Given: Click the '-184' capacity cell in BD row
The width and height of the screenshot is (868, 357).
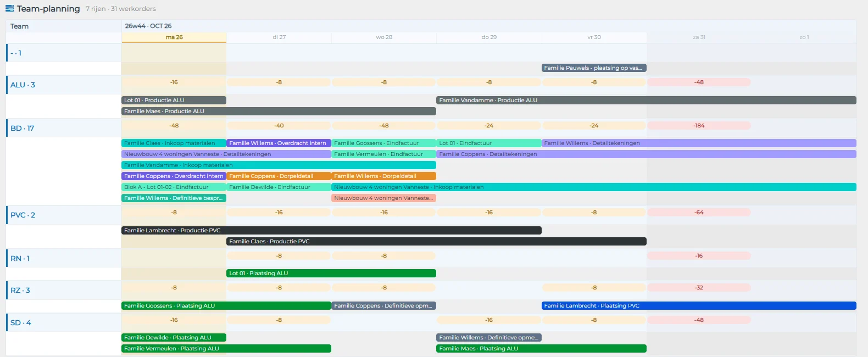Looking at the screenshot, I should click(699, 126).
